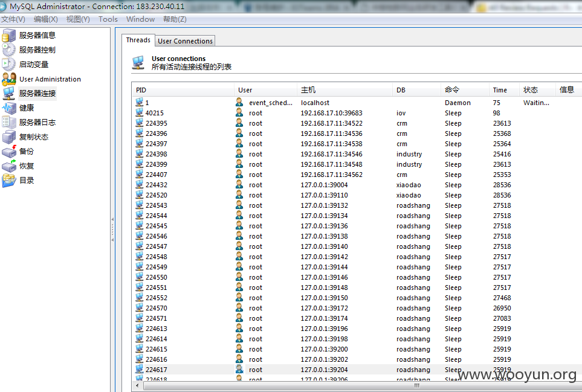Select host 192.168.17.11:34546 cell
This screenshot has height=392, width=582.
click(331, 154)
